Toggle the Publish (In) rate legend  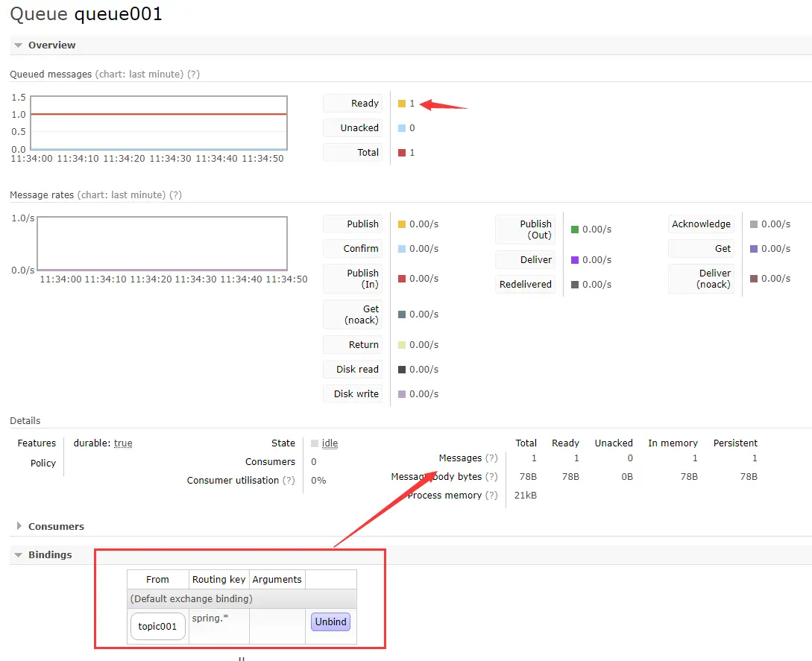[353, 279]
